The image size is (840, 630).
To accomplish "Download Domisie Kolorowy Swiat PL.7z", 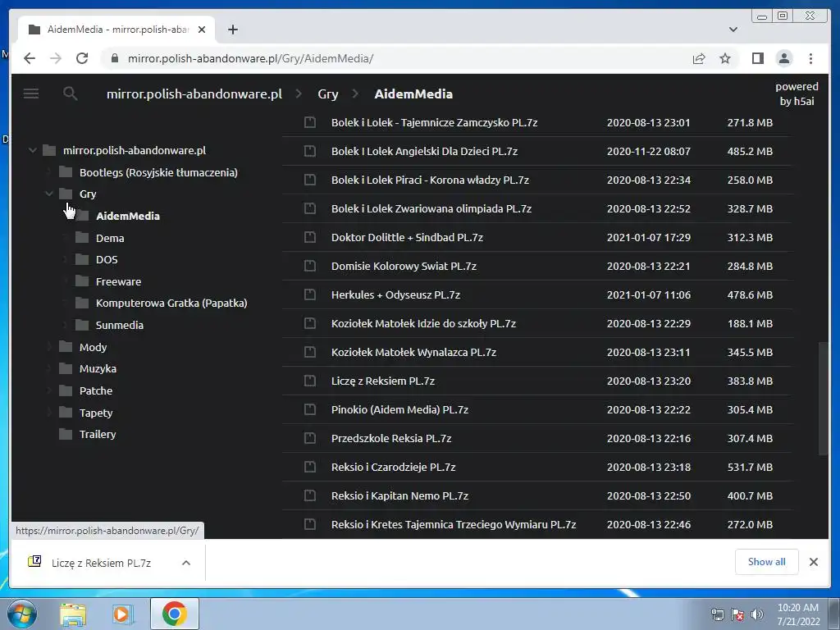I will pyautogui.click(x=404, y=266).
